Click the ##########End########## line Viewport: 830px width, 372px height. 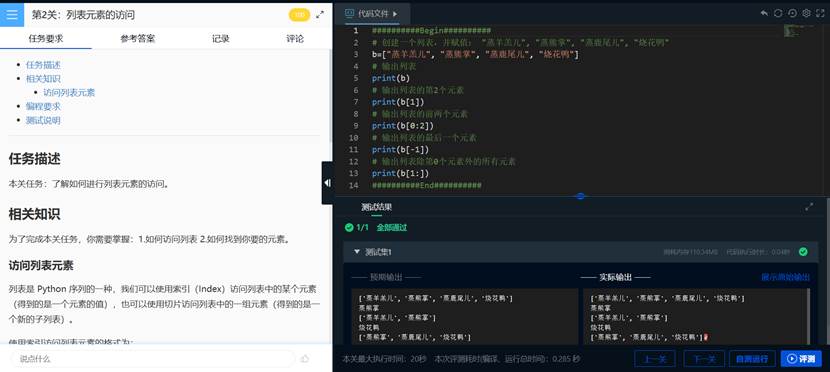click(427, 185)
